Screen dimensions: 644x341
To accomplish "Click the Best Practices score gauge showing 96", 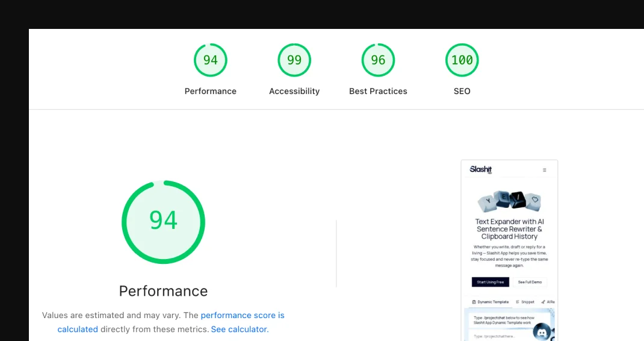I will tap(378, 60).
